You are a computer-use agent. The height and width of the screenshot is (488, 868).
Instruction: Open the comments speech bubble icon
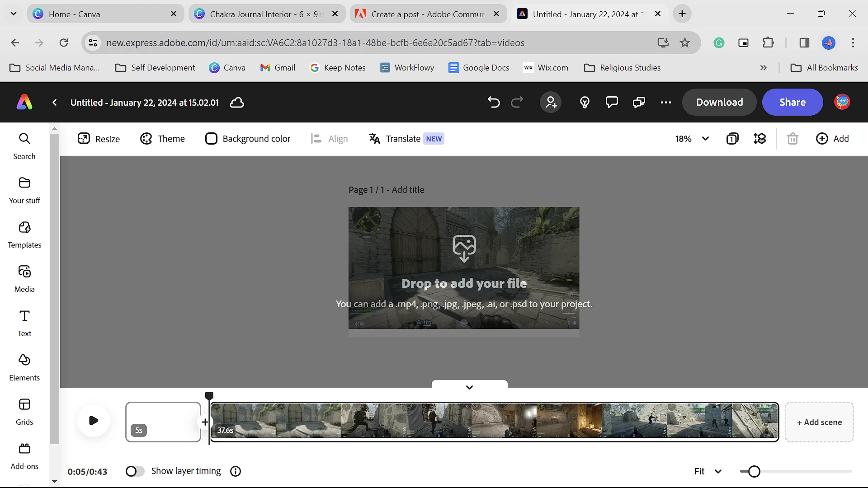point(612,103)
